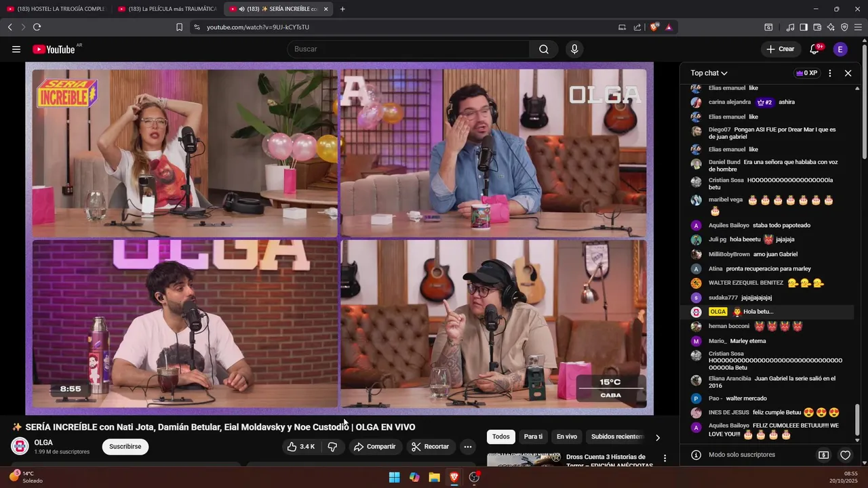Open Brave VPN shield icon
868x488 pixels.
pos(844,27)
